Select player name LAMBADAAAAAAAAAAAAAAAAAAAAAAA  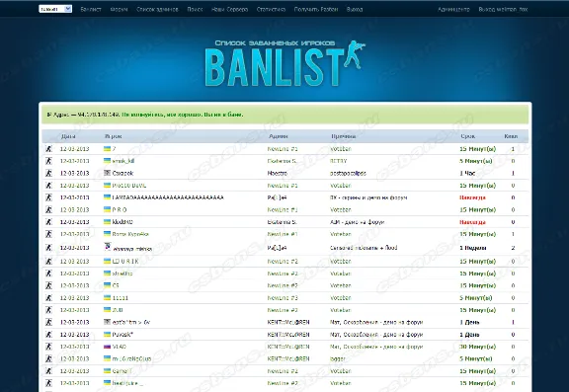168,197
